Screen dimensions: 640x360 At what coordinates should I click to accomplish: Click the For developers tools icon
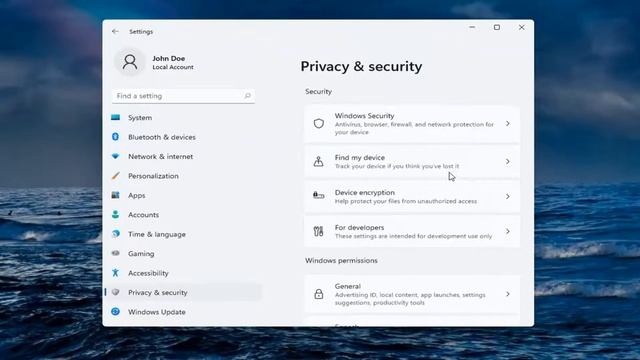(x=318, y=231)
